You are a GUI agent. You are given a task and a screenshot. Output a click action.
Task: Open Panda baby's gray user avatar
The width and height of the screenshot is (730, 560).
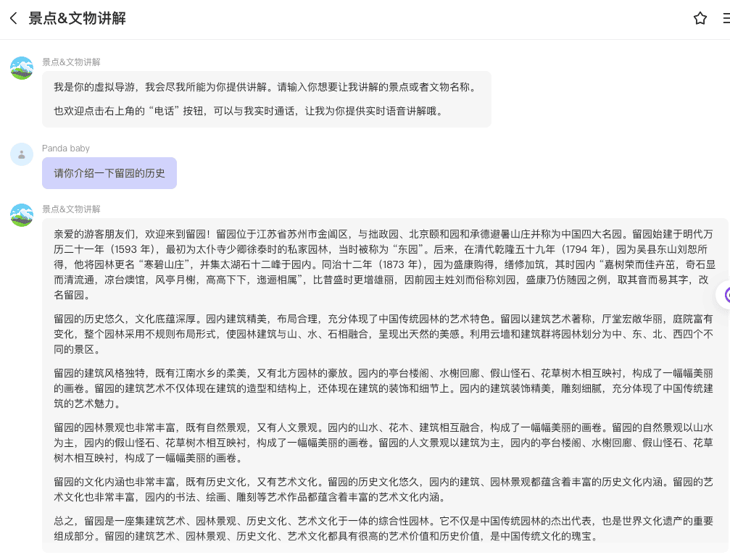pyautogui.click(x=22, y=154)
